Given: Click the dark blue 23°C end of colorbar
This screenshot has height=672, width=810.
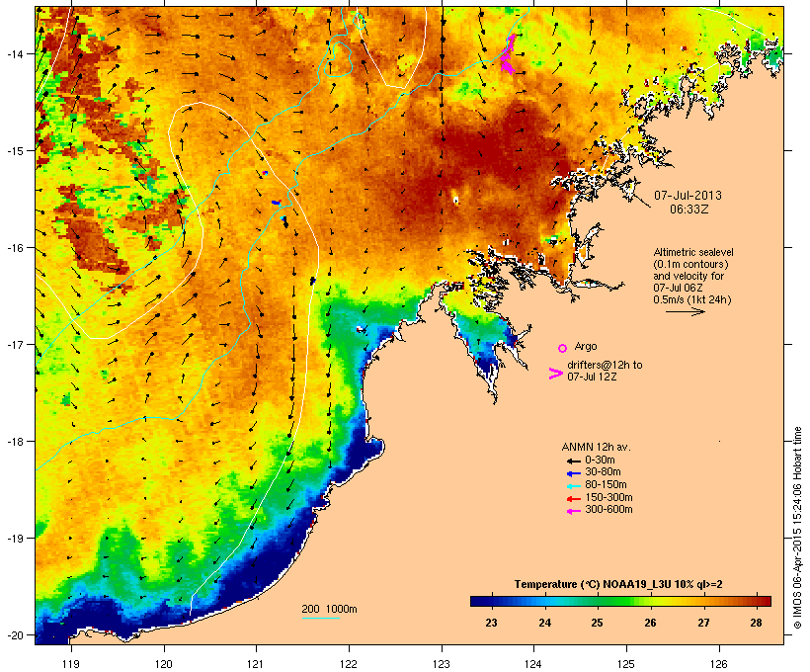Looking at the screenshot, I should (x=480, y=601).
